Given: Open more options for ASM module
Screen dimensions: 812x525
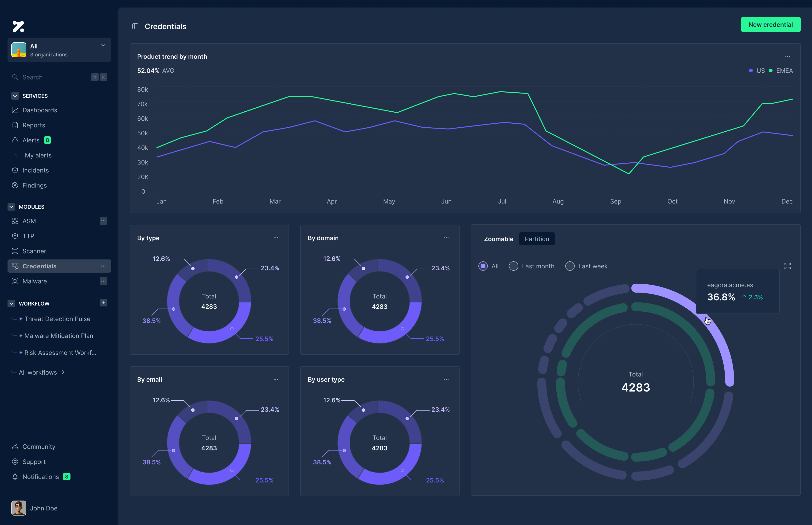Looking at the screenshot, I should tap(103, 221).
